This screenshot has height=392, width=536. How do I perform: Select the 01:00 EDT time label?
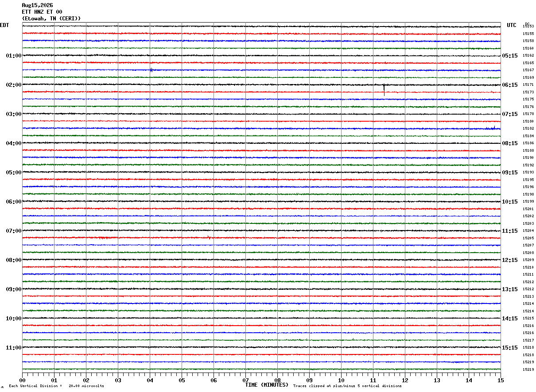click(14, 56)
